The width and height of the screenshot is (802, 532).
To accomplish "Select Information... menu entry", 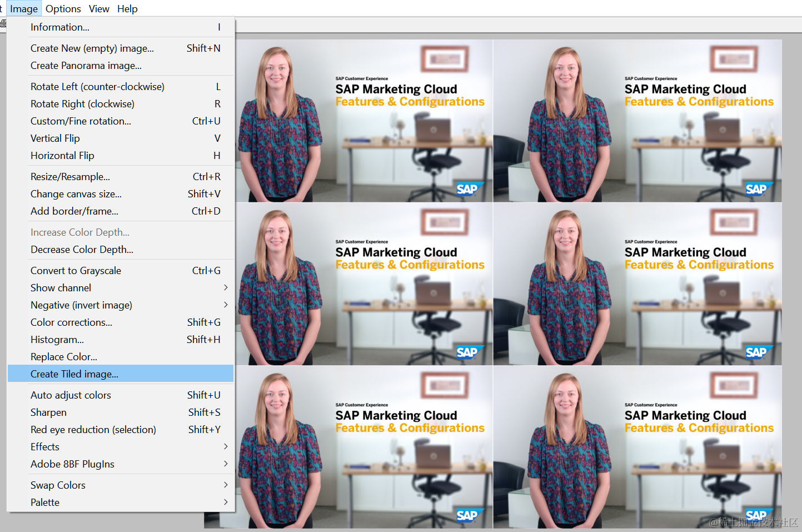I will point(121,27).
